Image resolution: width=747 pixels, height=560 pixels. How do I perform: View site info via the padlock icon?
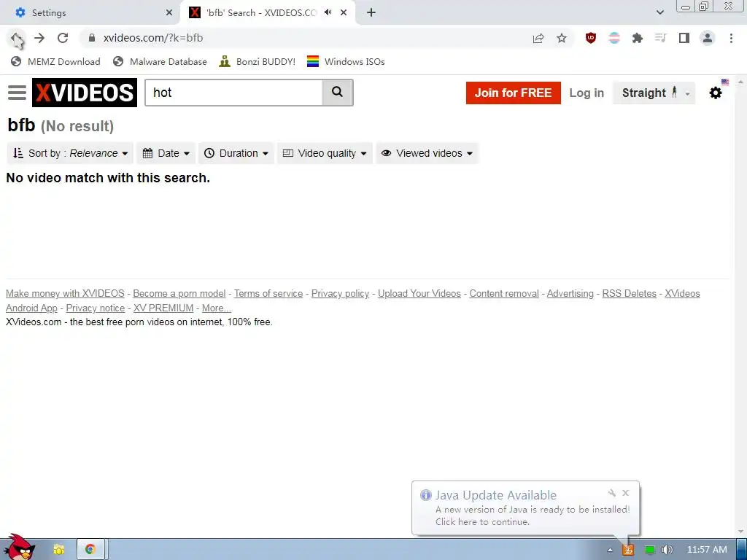coord(92,38)
